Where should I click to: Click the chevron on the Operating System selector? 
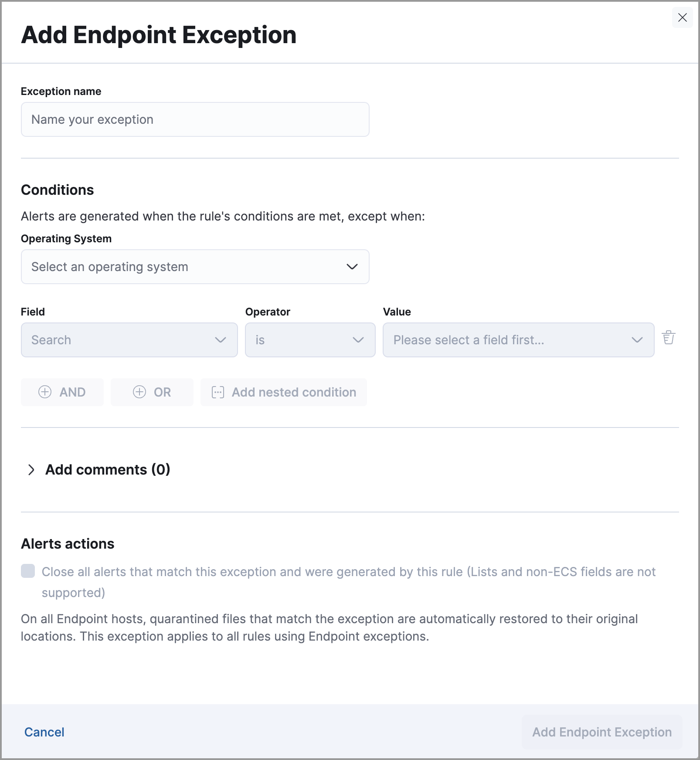tap(353, 266)
